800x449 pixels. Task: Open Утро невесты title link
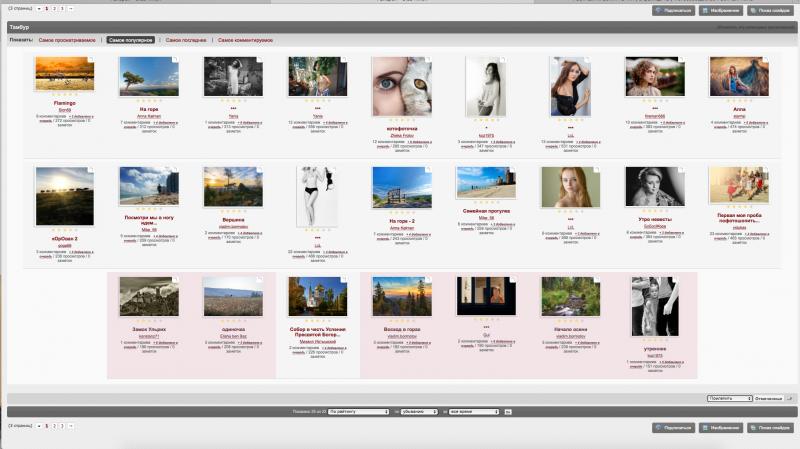(655, 219)
